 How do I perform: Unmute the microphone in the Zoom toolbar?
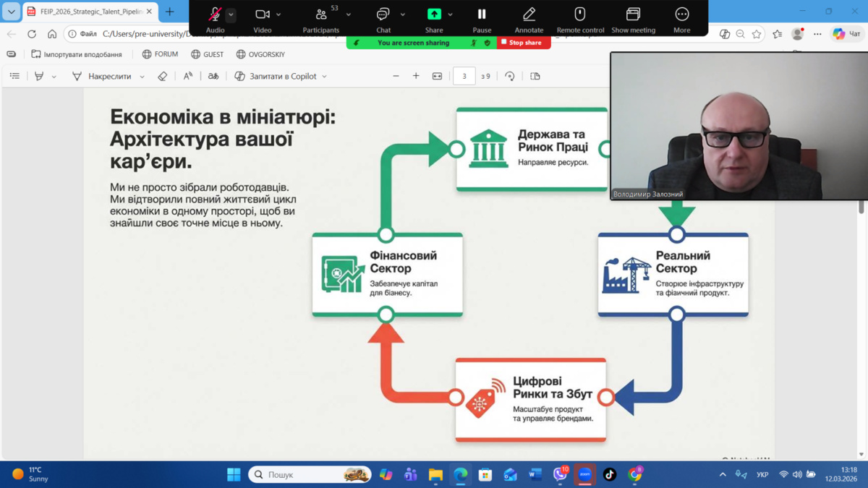pos(215,14)
